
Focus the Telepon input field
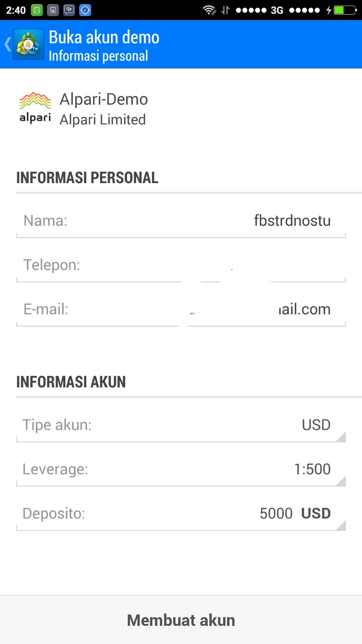pyautogui.click(x=181, y=265)
